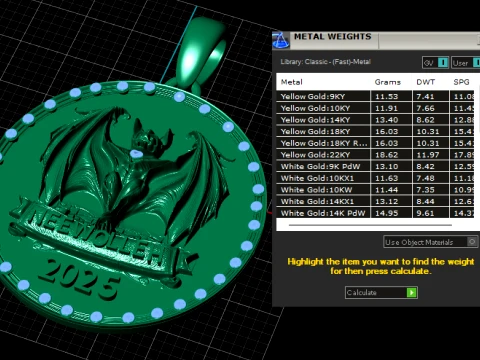Select the Yellow Gold:22KY row
The image size is (480, 360).
(375, 155)
